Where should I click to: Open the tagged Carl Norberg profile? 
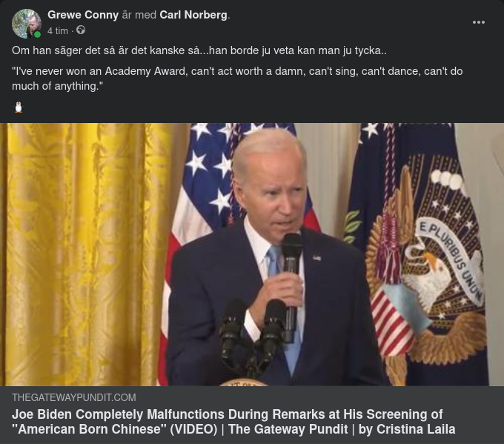pos(193,15)
